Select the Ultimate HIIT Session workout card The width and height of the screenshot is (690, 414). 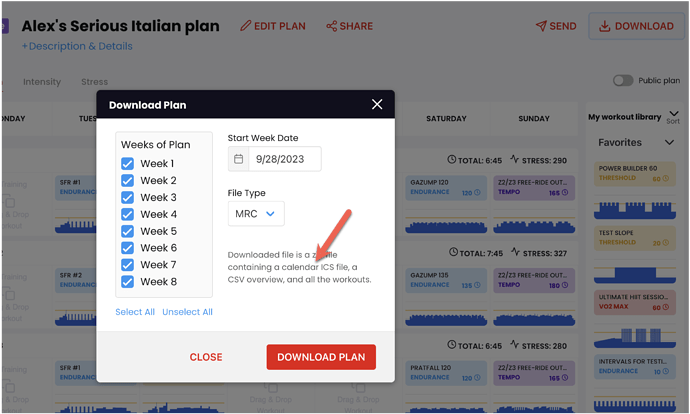pyautogui.click(x=635, y=302)
